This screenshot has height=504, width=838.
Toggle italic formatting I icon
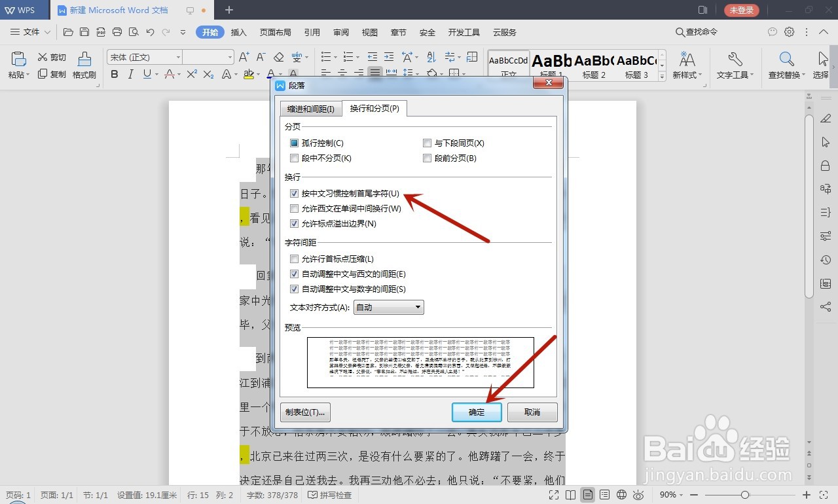point(131,74)
